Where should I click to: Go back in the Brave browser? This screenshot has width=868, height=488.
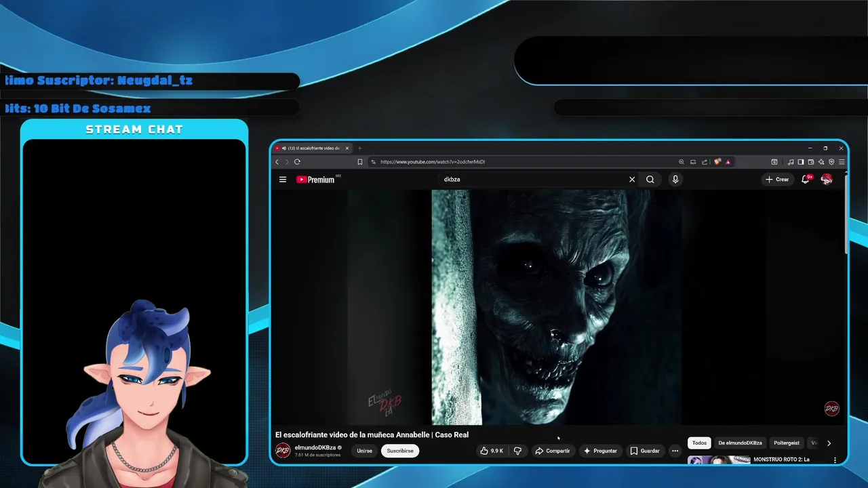click(x=277, y=162)
